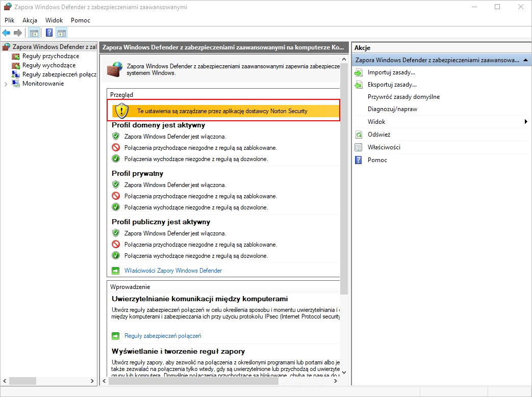Click the Reguły zabezpieczeń połączeń tree icon

point(16,74)
